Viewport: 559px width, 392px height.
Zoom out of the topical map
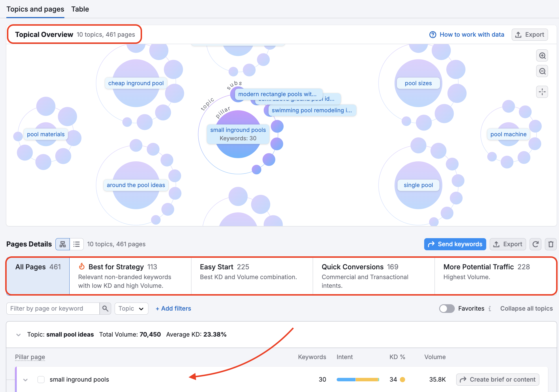[542, 71]
